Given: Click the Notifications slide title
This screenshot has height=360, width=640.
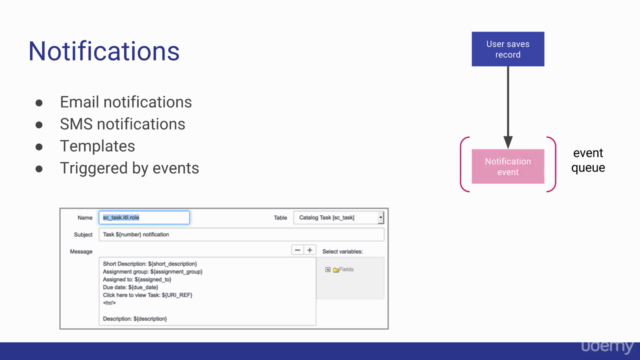Looking at the screenshot, I should [104, 51].
